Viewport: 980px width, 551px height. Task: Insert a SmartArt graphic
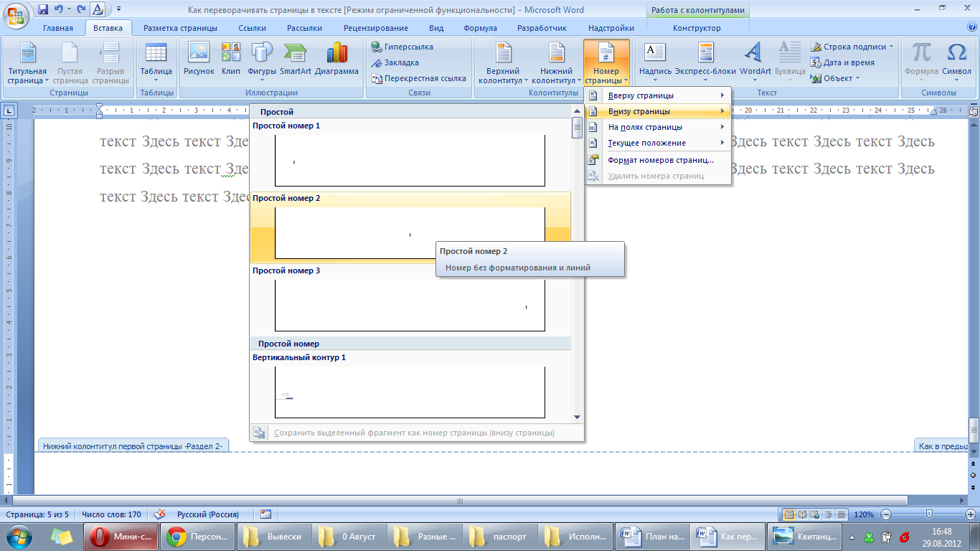(x=296, y=59)
